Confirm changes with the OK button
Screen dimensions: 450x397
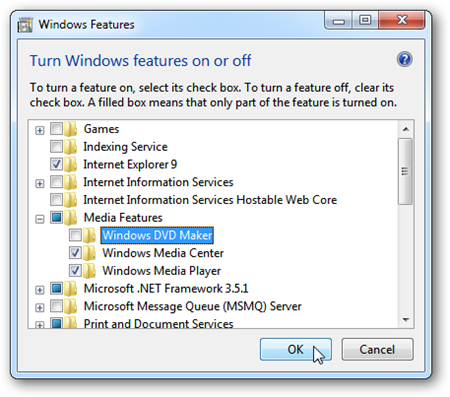[296, 349]
